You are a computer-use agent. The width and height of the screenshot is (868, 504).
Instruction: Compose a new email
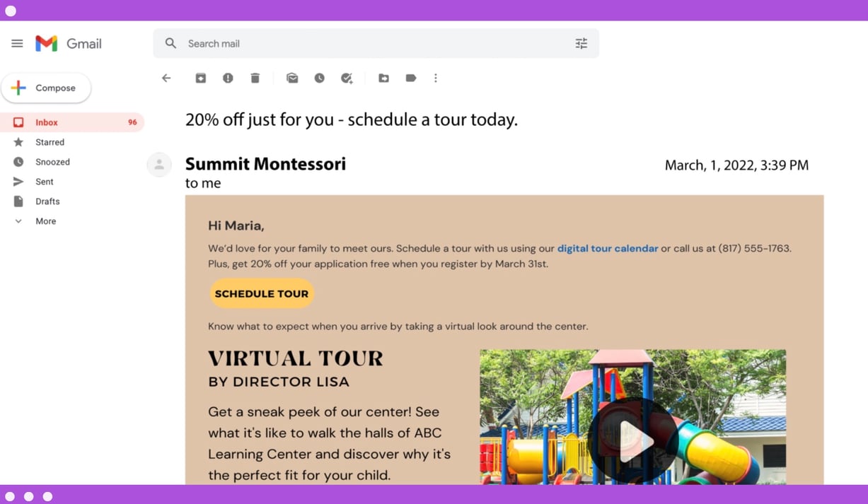coord(46,88)
